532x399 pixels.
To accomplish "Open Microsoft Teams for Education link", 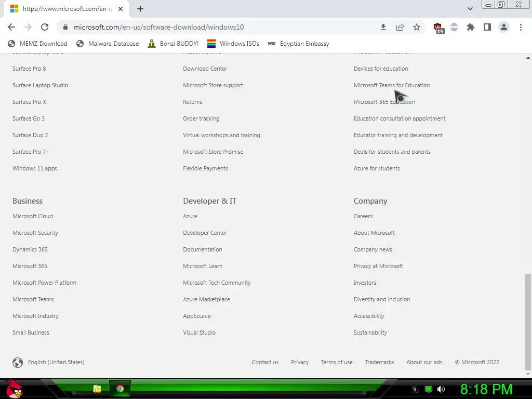I will tap(392, 85).
